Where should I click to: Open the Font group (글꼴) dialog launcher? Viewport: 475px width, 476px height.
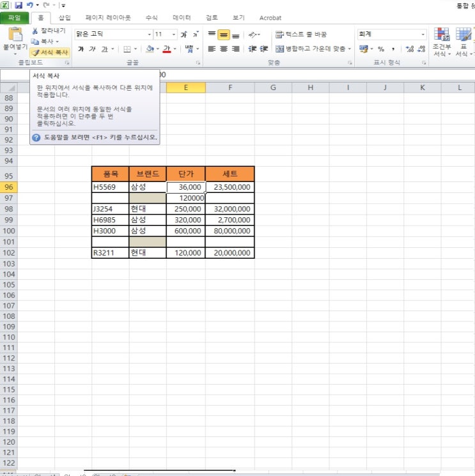pyautogui.click(x=198, y=63)
